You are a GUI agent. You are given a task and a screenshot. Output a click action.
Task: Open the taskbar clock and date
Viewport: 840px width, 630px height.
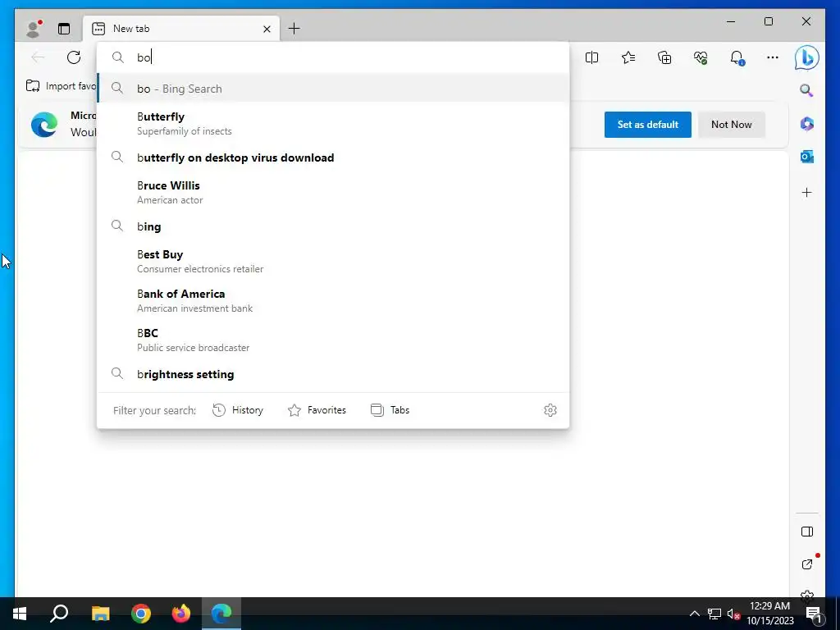point(769,614)
